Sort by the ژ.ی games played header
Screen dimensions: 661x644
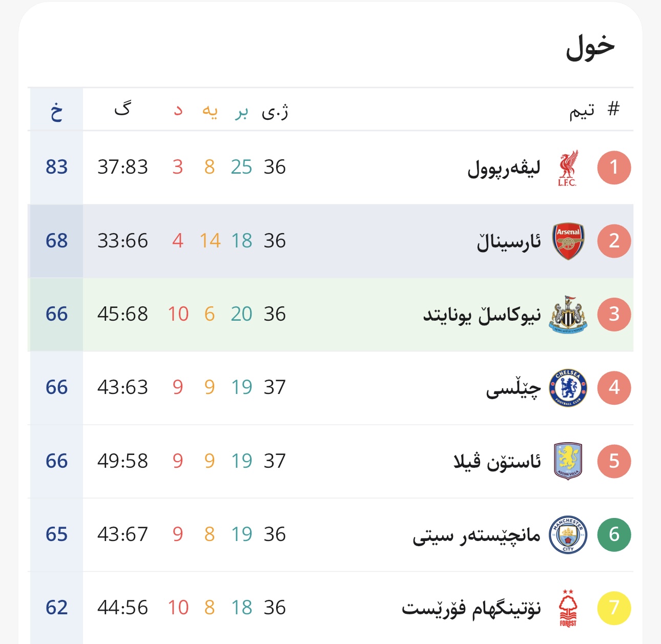click(275, 111)
